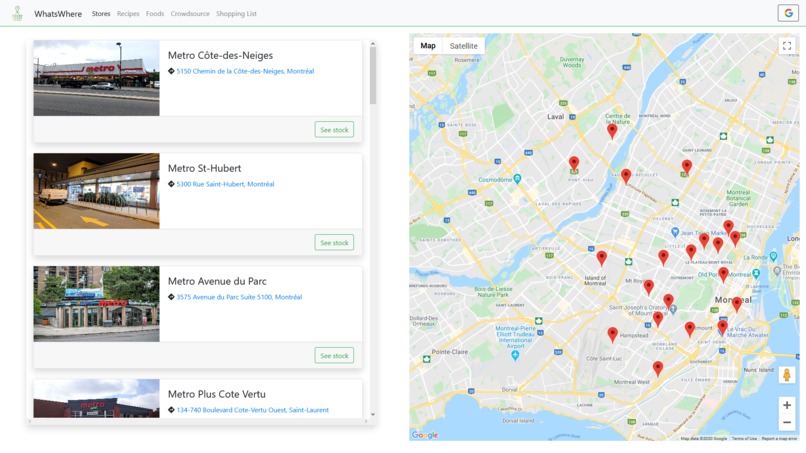Click the Metro St-Hubert store photo
This screenshot has width=806, height=453.
point(97,191)
